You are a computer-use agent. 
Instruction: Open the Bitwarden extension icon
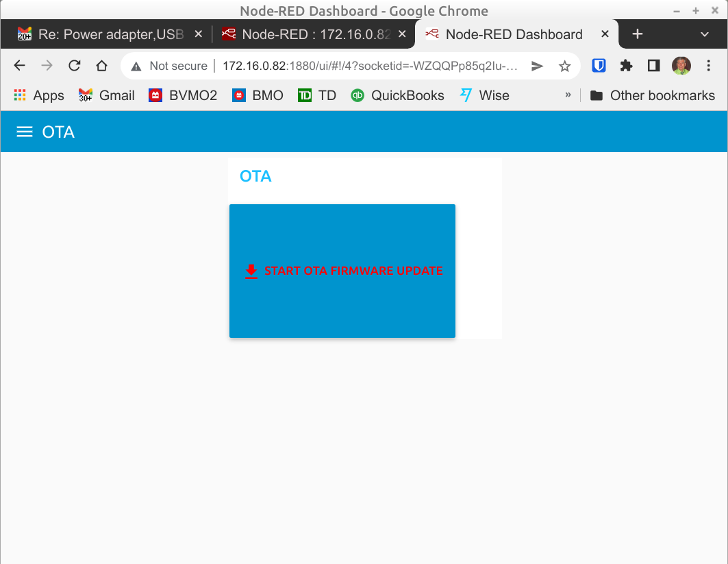pyautogui.click(x=599, y=66)
